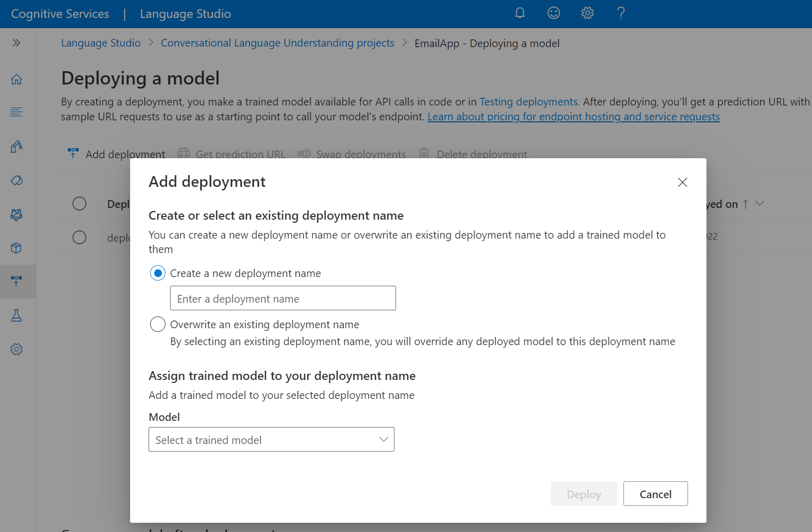Open Learn about pricing for endpoint hosting link
Screen dimensions: 812x532
tap(574, 117)
